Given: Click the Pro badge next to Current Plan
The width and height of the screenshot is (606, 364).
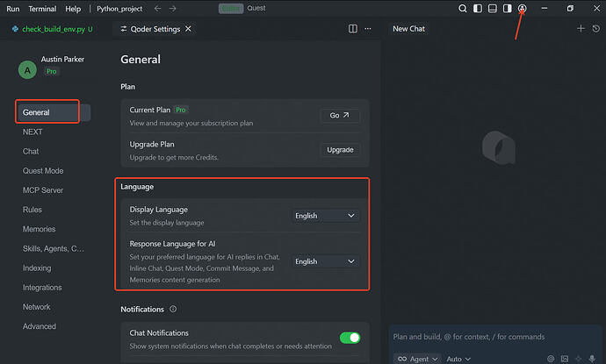Looking at the screenshot, I should [181, 110].
